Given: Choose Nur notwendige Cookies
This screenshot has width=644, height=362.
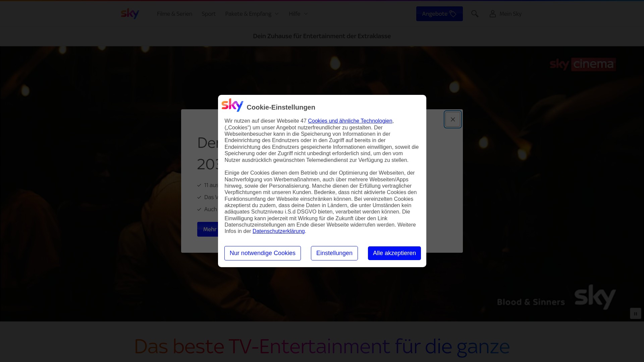Looking at the screenshot, I should [263, 253].
